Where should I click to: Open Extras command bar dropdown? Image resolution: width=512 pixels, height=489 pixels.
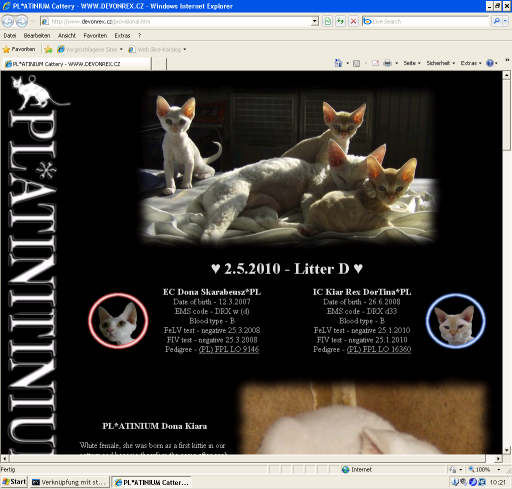pos(471,63)
